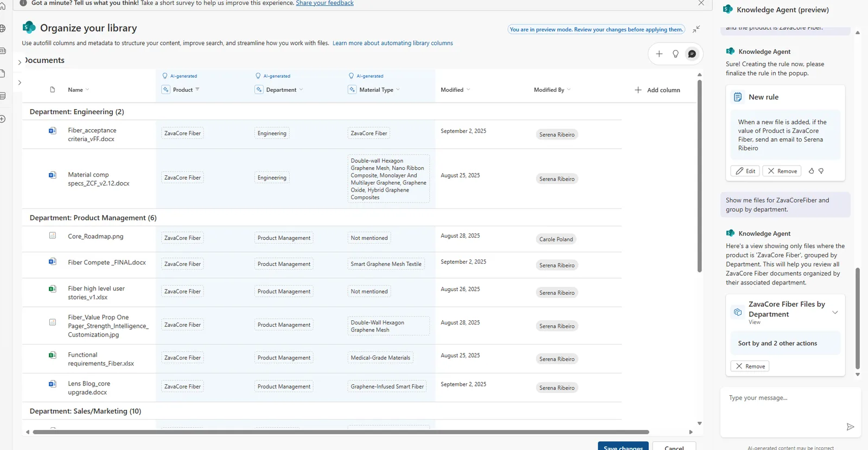Expand the Documents library chevron
The image size is (868, 450).
pyautogui.click(x=20, y=62)
